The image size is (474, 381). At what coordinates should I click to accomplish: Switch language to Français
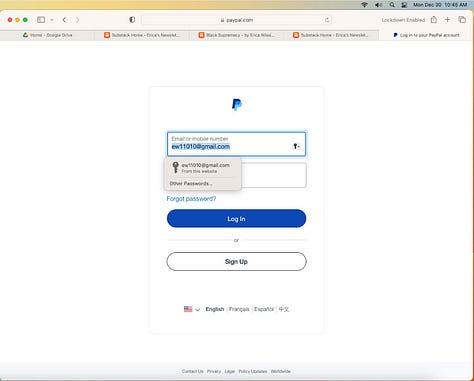pos(239,309)
